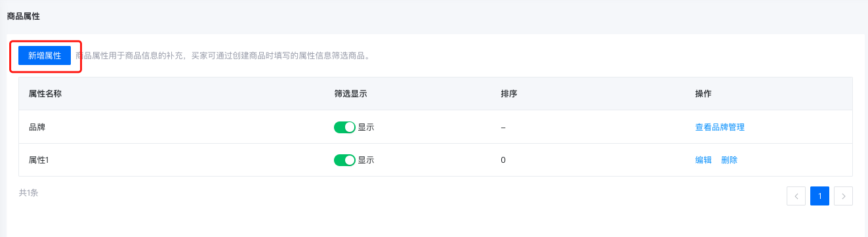Click the 操作 column header

click(x=703, y=94)
